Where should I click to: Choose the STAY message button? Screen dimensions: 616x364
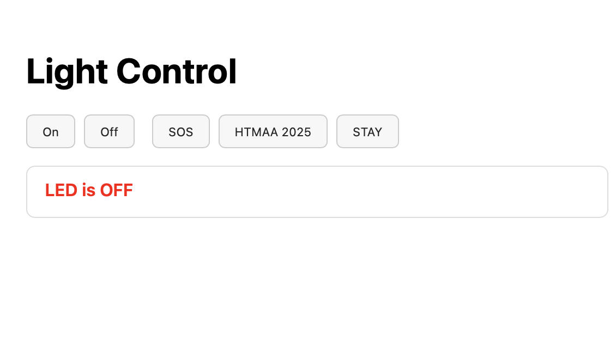click(x=367, y=131)
